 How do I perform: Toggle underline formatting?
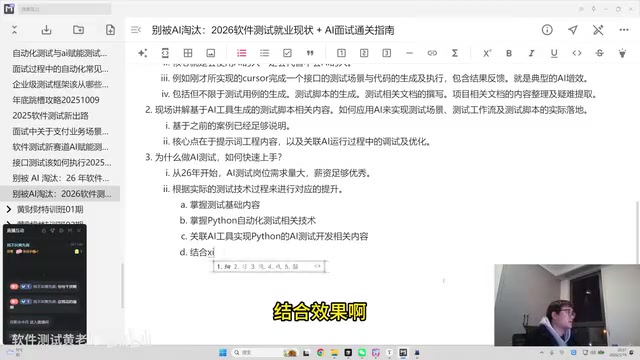[554, 53]
